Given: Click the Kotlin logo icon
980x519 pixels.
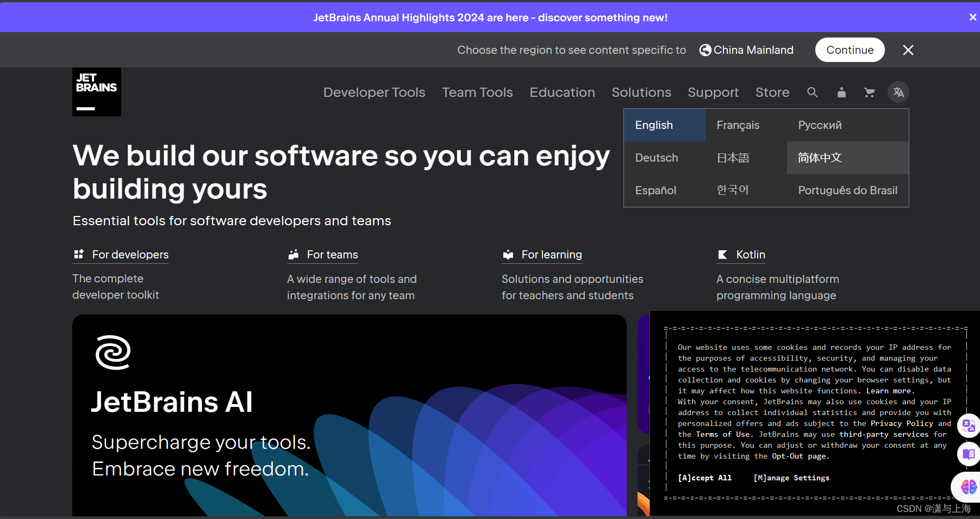Looking at the screenshot, I should [723, 254].
